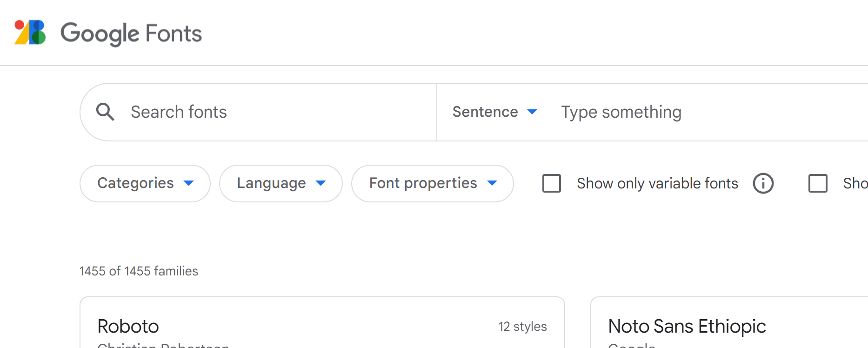Image resolution: width=868 pixels, height=348 pixels.
Task: Click the "Show only variable fonts" label text
Action: pos(657,183)
